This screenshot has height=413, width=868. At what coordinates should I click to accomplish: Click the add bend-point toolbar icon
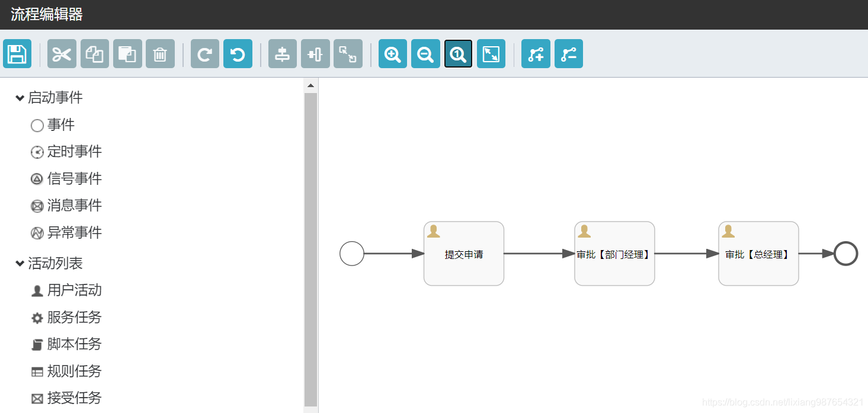(536, 54)
